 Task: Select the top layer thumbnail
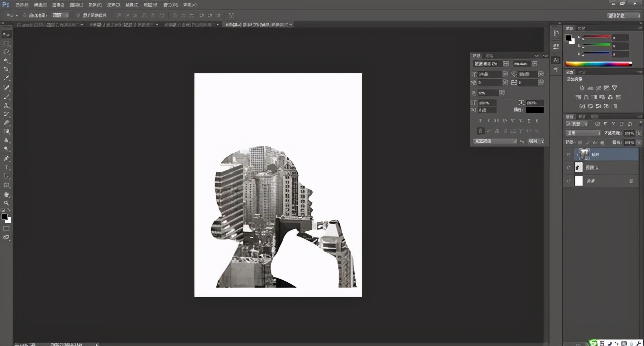point(584,153)
